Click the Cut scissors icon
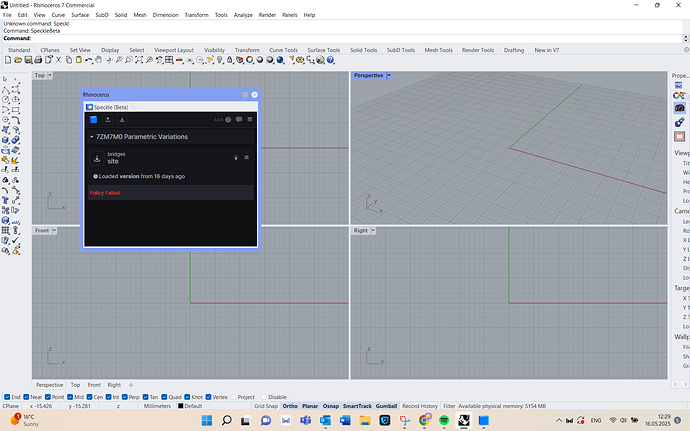Viewport: 690px width, 431px height. click(x=59, y=60)
